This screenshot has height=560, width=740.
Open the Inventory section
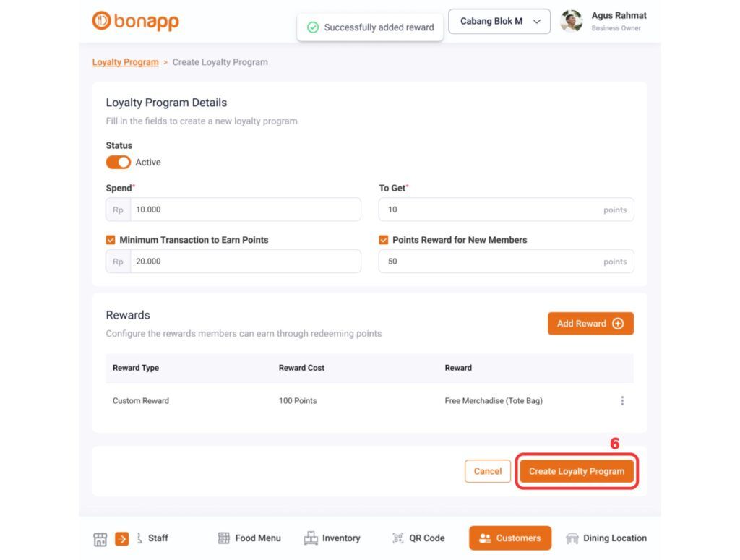tap(332, 538)
